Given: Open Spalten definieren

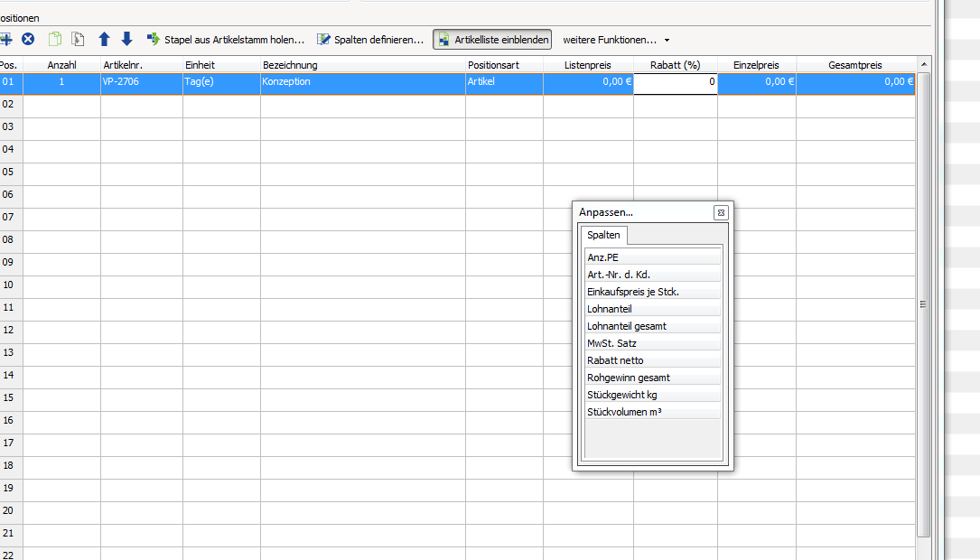Looking at the screenshot, I should pyautogui.click(x=370, y=40).
